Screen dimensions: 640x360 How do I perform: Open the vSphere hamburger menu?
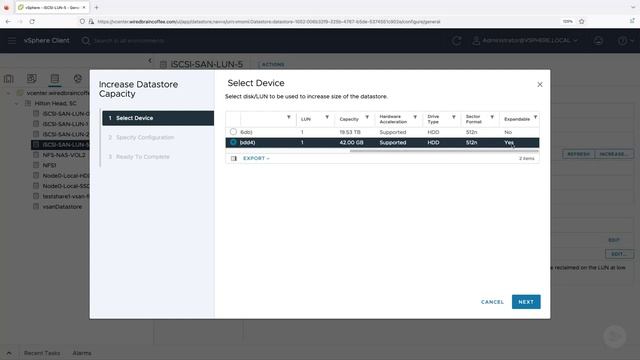(12, 40)
